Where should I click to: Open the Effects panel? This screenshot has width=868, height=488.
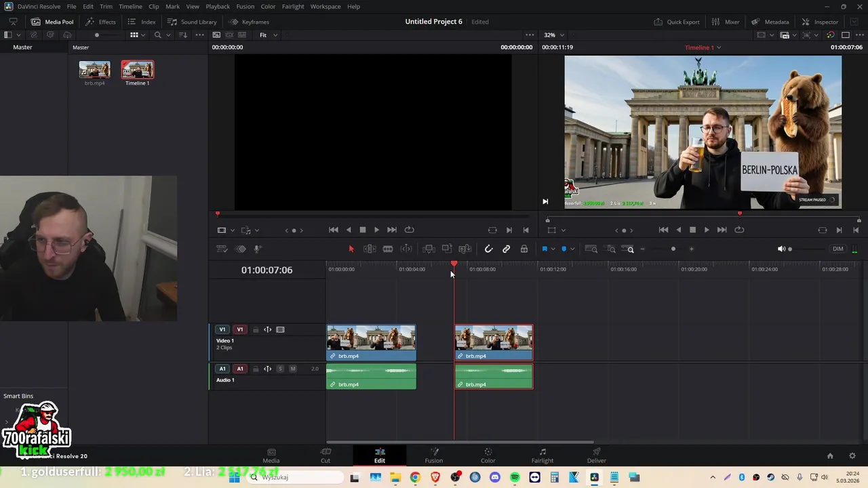coord(100,22)
